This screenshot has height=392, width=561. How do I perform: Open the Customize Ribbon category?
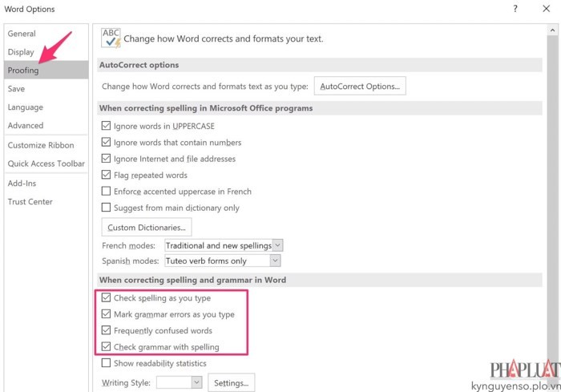41,145
